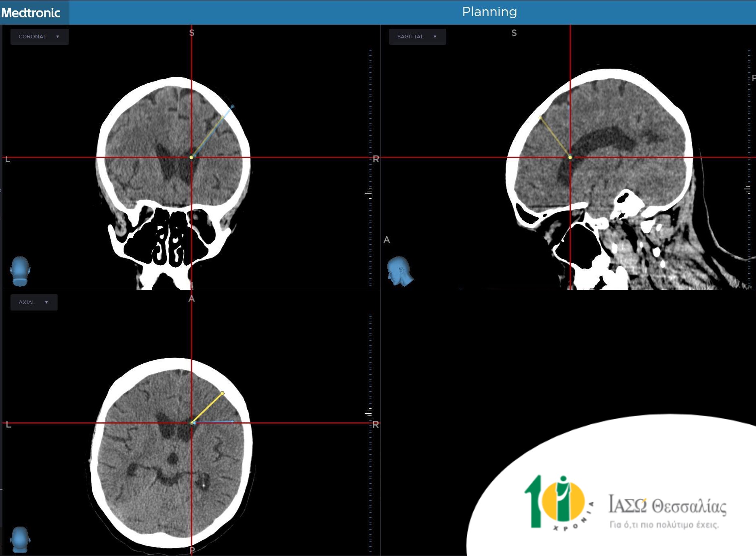The width and height of the screenshot is (756, 556).
Task: Select the blue entry point on coronal skull
Action: point(232,107)
